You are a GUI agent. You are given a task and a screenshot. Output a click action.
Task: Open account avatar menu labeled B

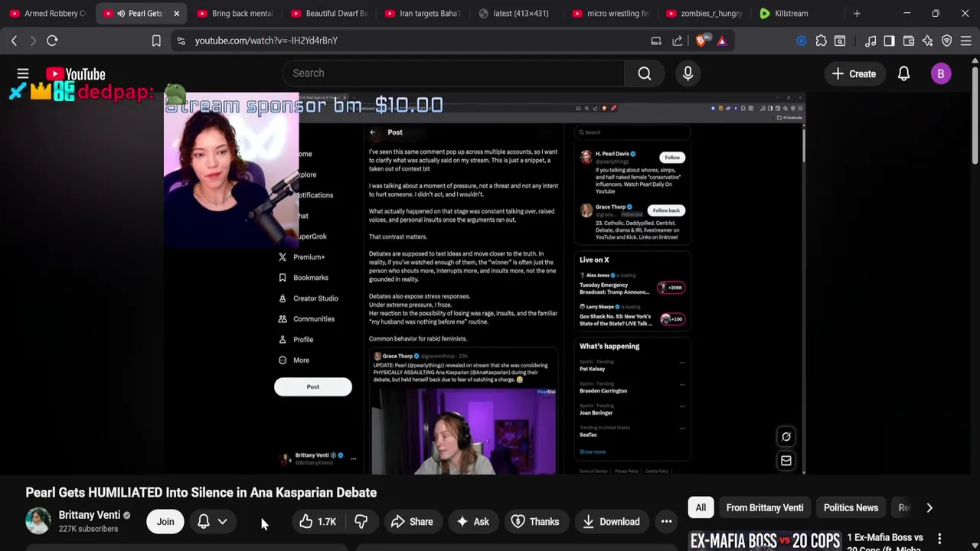941,73
